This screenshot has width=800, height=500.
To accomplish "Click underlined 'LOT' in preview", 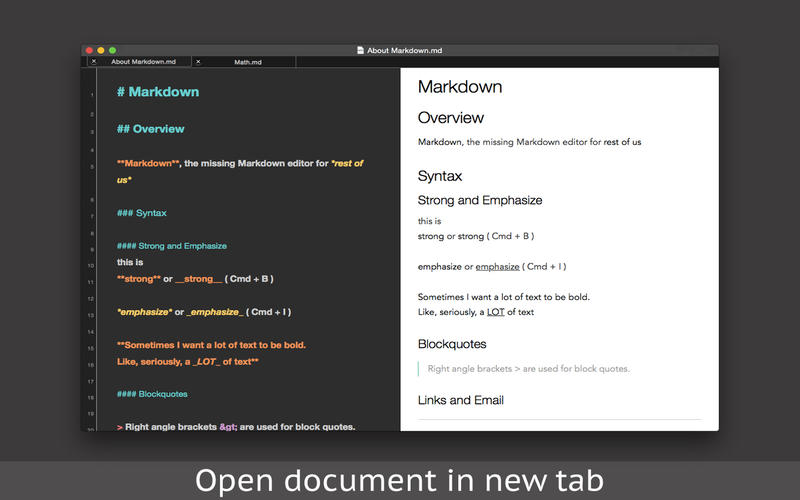I will click(495, 312).
